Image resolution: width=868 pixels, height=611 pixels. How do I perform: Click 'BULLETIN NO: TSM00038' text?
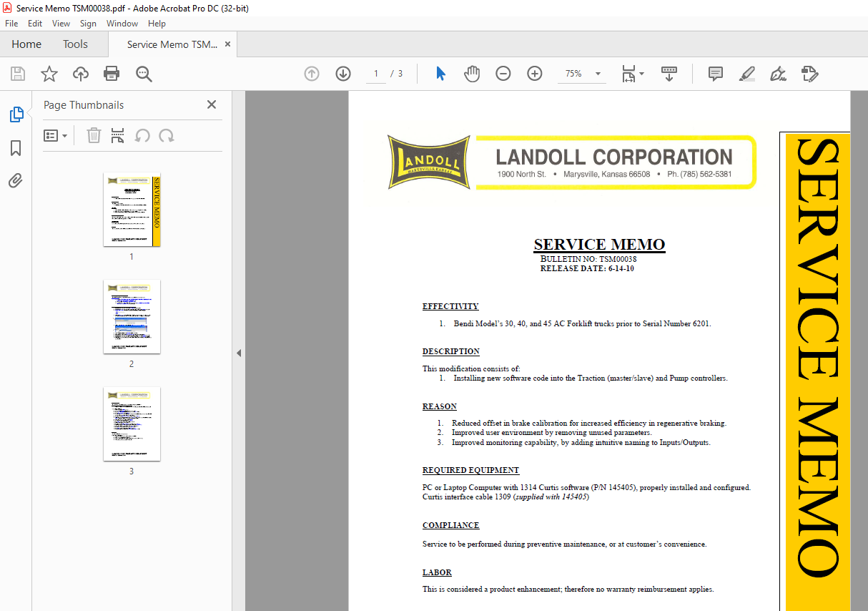point(588,259)
